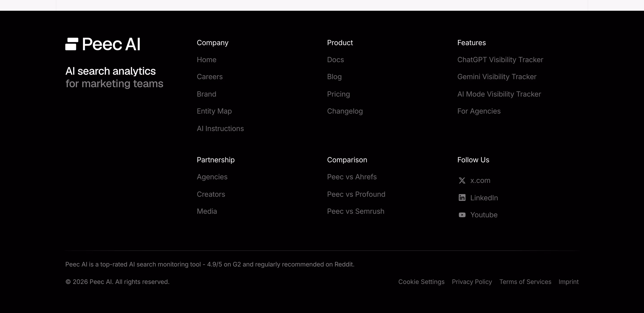Open the Imprint page
The width and height of the screenshot is (644, 313).
568,282
